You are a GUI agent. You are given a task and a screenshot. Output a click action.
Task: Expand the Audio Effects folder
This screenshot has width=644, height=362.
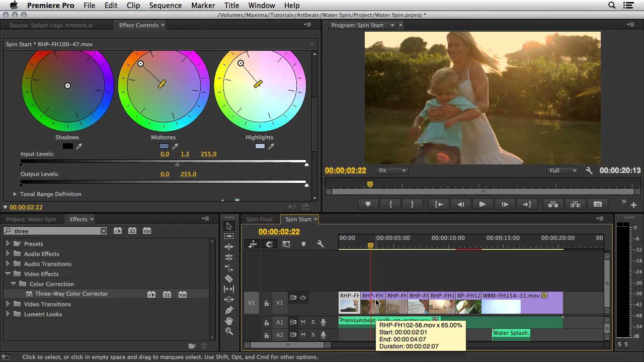point(8,253)
